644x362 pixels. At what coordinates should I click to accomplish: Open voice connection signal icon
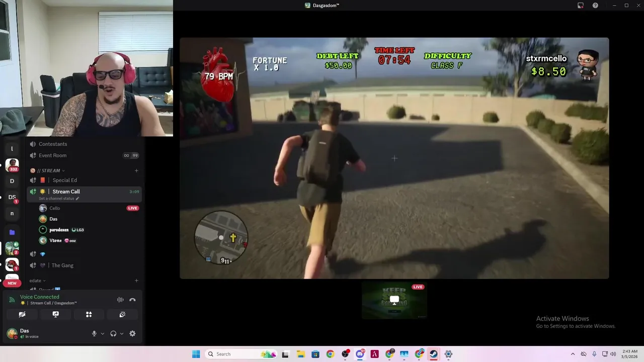point(12,300)
